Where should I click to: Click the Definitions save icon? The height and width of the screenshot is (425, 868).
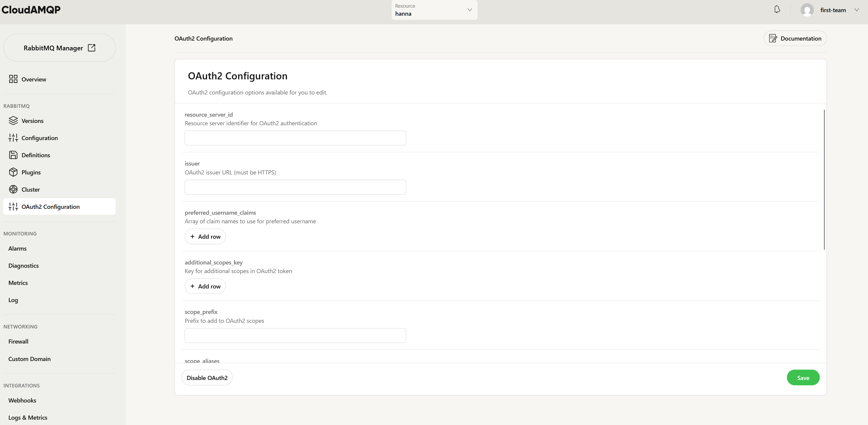click(x=13, y=155)
